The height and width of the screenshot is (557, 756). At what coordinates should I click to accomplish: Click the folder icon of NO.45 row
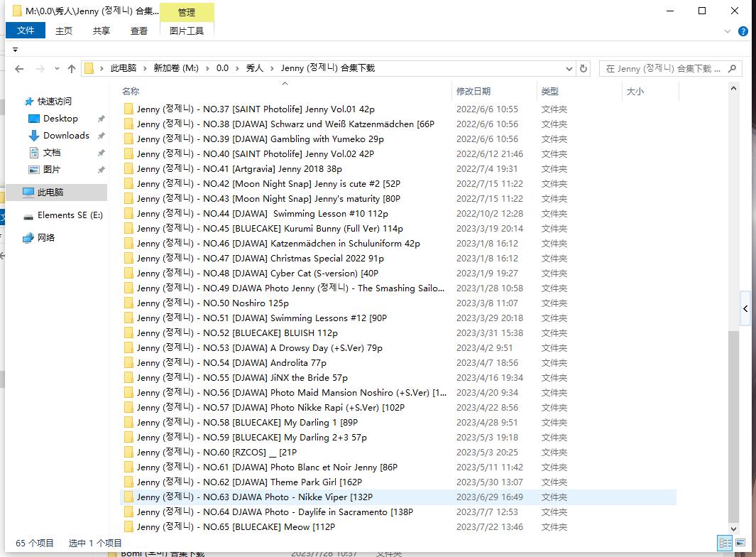(x=128, y=228)
